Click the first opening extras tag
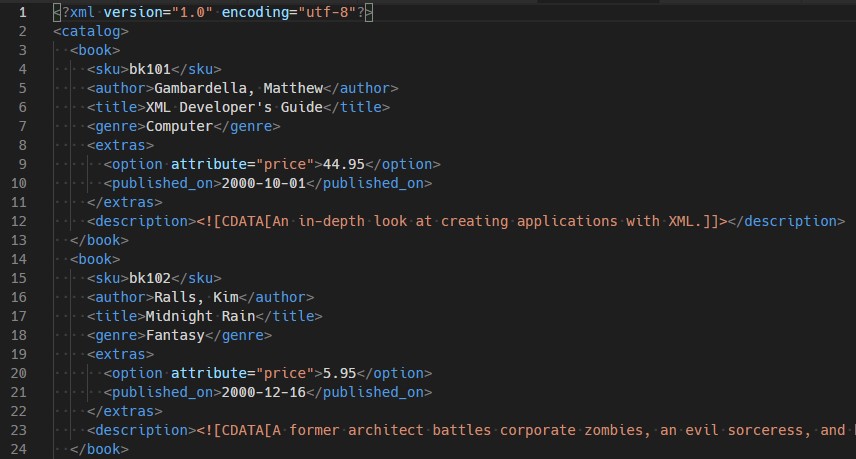856x459 pixels. [120, 145]
